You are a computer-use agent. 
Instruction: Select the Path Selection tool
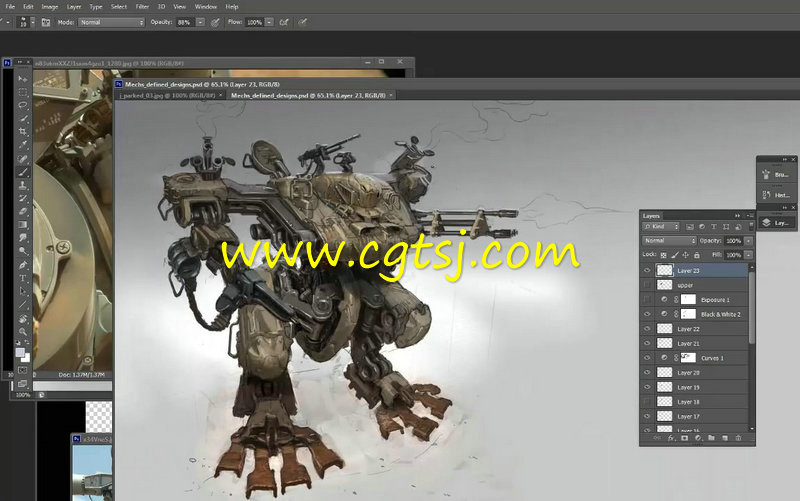tap(22, 291)
